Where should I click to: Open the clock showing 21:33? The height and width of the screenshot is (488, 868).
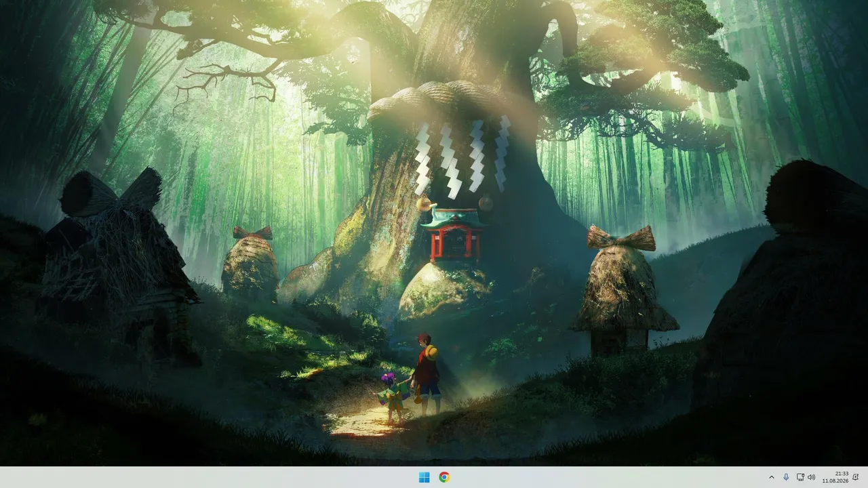[835, 477]
